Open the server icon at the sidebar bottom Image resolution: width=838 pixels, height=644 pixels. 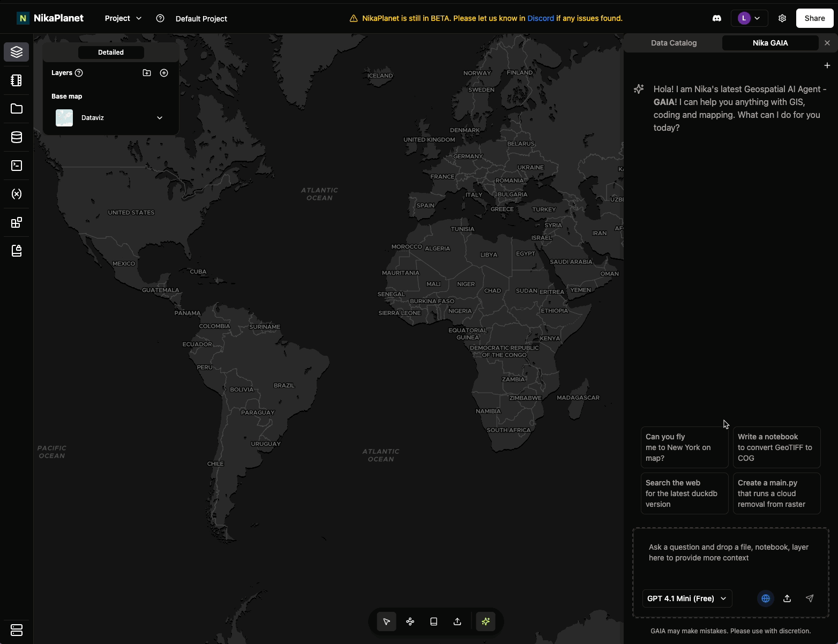[17, 630]
